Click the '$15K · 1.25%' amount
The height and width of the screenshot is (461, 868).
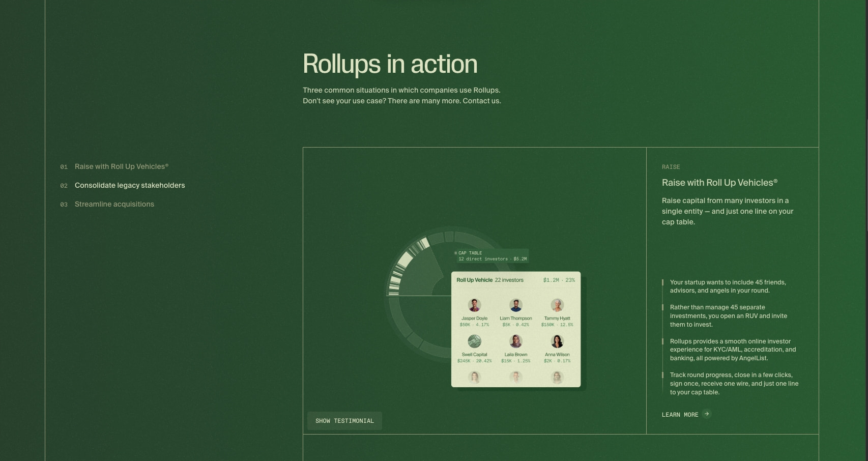pyautogui.click(x=516, y=361)
